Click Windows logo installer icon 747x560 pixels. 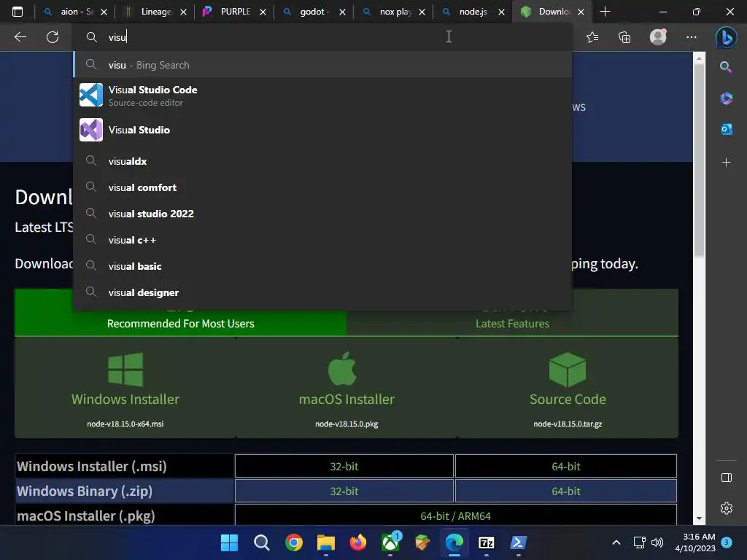pos(125,370)
